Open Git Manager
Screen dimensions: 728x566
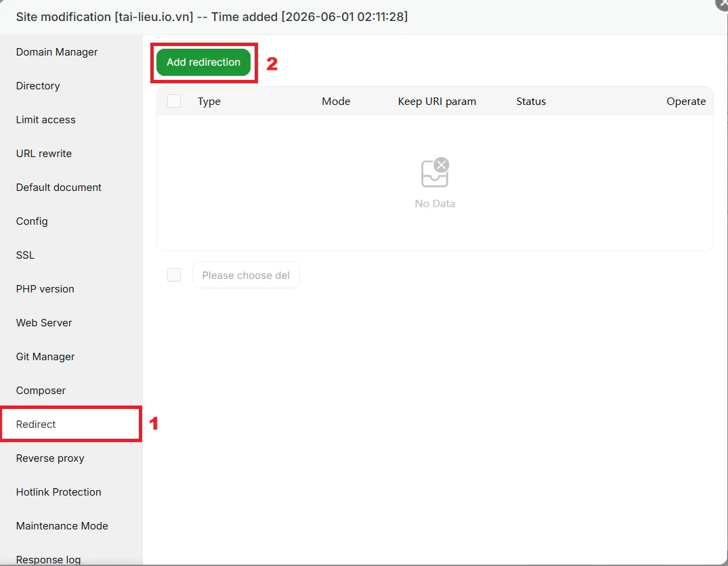coord(45,357)
